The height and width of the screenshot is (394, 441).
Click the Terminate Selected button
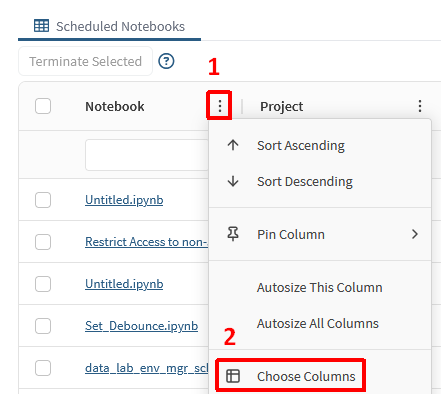[x=85, y=61]
